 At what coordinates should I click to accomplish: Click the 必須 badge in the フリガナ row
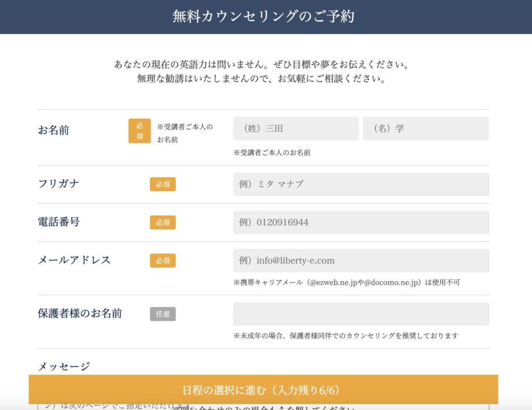[163, 184]
